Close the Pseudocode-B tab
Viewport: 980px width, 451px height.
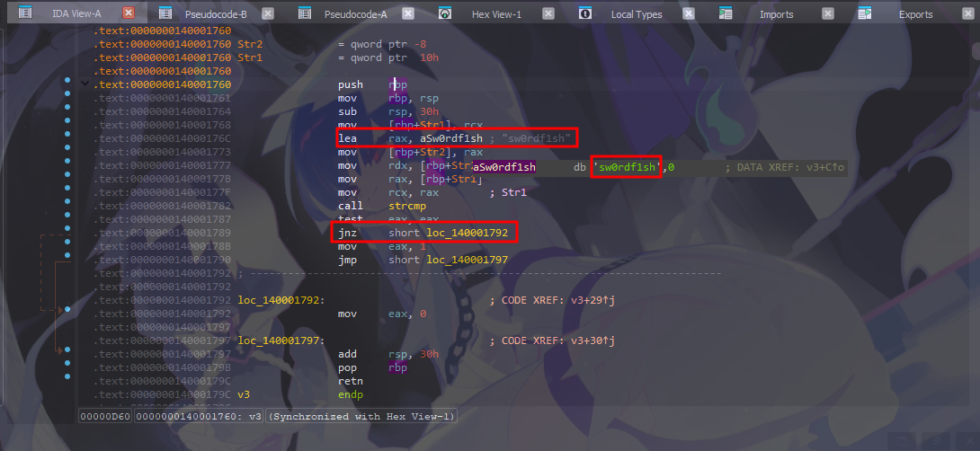click(268, 13)
